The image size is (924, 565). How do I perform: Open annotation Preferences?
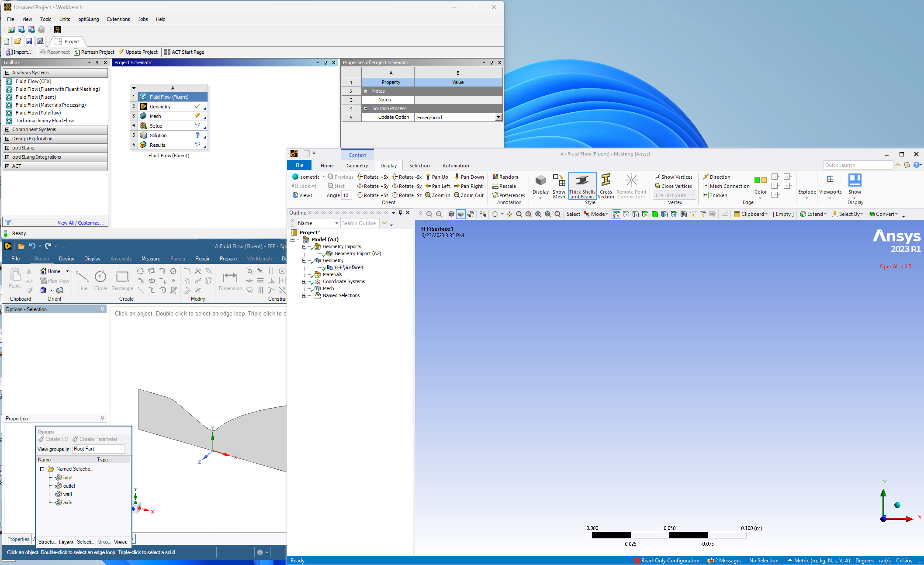click(509, 195)
